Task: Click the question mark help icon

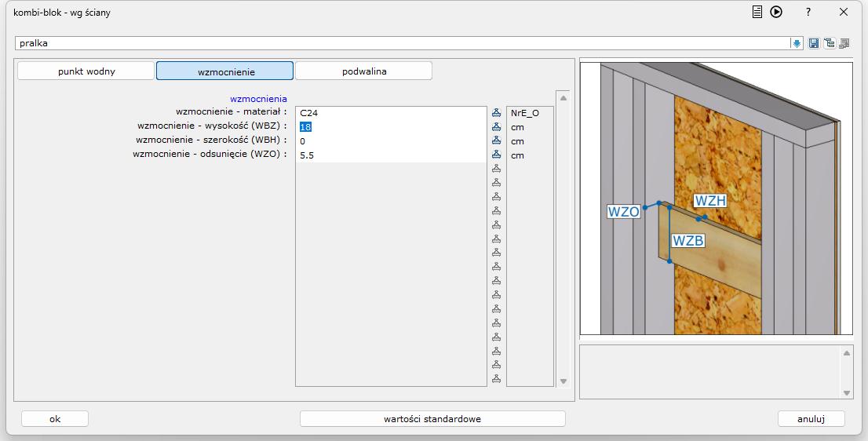Action: point(808,12)
